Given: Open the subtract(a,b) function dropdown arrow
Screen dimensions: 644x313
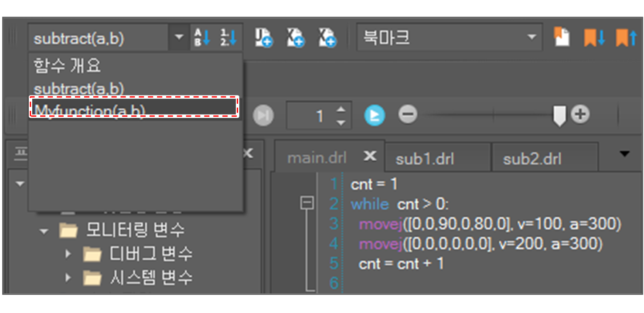Looking at the screenshot, I should (x=179, y=38).
